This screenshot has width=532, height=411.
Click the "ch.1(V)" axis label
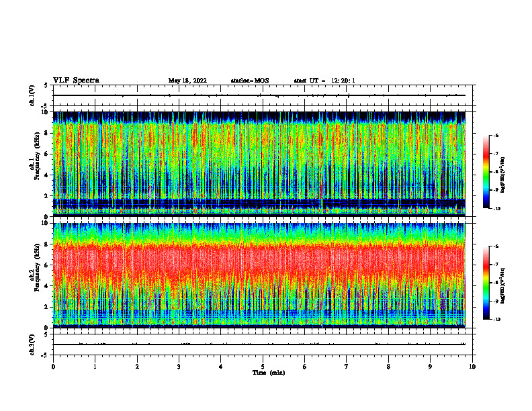click(32, 95)
